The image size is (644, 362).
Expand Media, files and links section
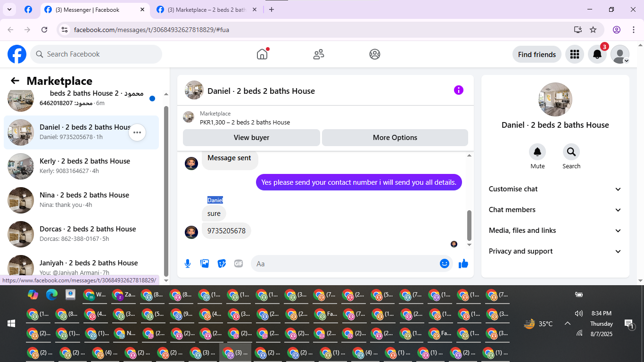tap(555, 230)
